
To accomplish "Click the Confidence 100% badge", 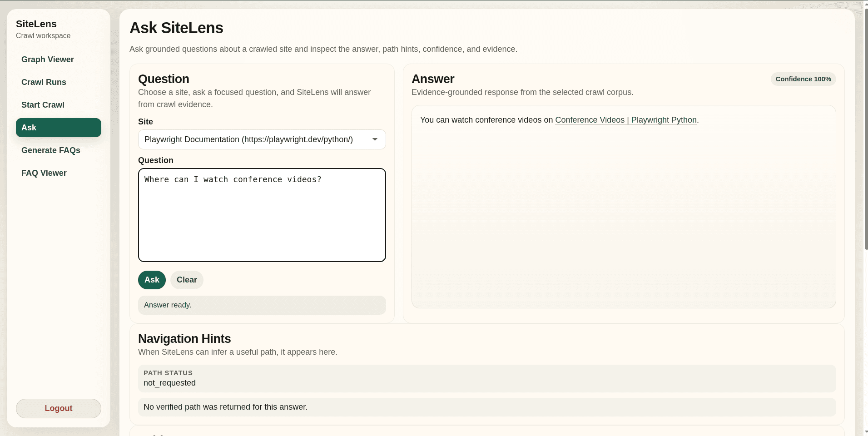I will (x=803, y=79).
